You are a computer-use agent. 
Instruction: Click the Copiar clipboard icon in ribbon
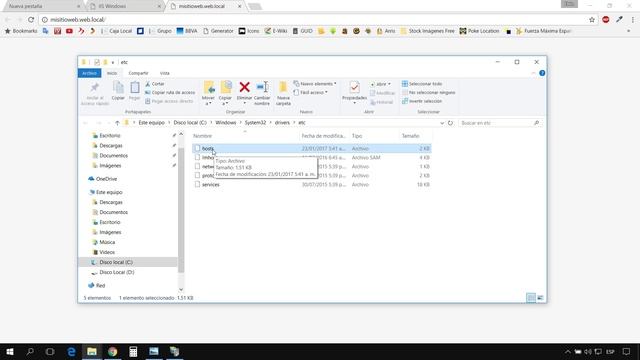click(x=118, y=87)
